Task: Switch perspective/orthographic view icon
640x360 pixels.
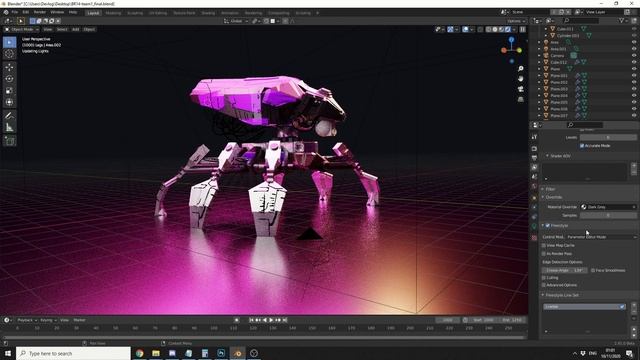Action: pos(520,99)
